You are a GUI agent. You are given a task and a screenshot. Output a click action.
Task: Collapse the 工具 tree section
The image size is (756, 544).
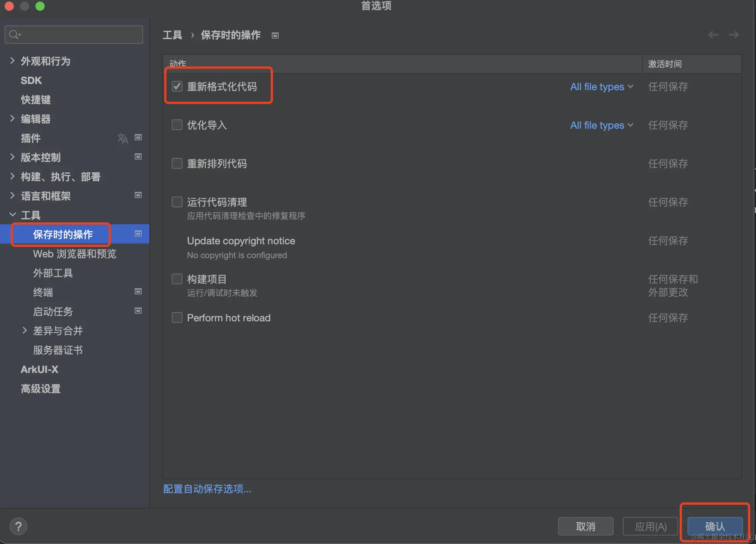pos(12,215)
